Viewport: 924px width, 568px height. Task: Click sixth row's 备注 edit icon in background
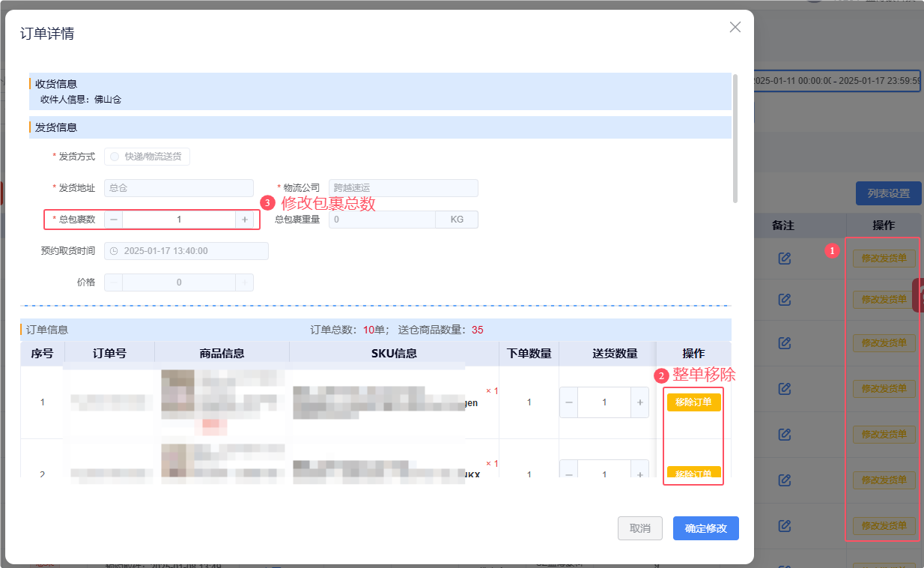[x=785, y=480]
